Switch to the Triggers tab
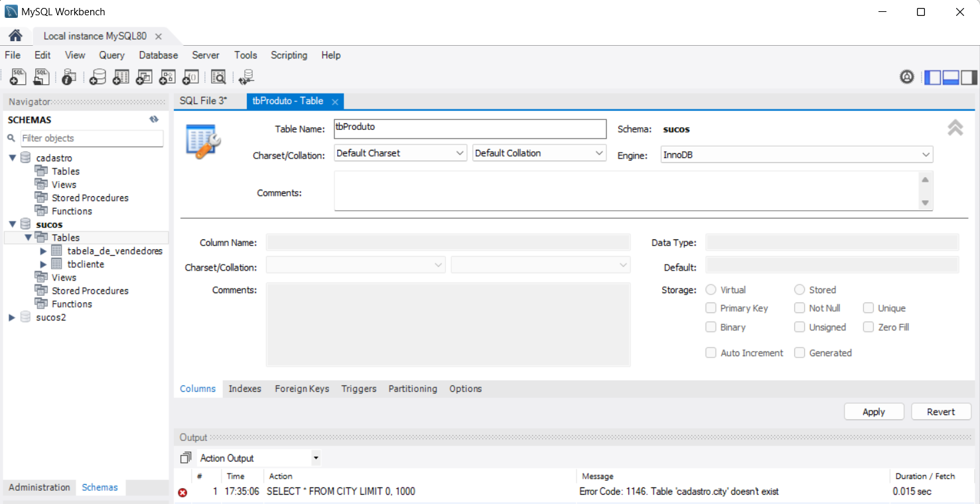 pyautogui.click(x=359, y=389)
